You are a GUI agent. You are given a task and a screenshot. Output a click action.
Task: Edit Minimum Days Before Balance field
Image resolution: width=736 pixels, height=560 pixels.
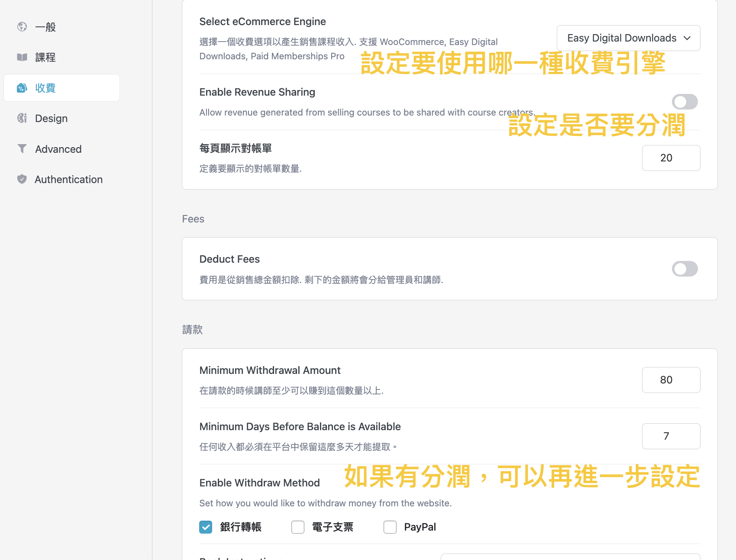click(x=671, y=436)
